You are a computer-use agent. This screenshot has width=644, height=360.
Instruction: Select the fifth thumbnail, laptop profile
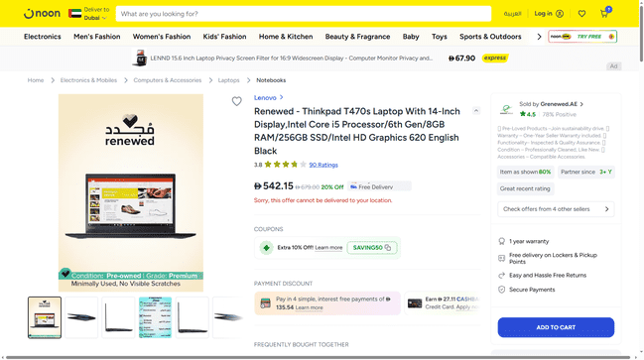[193, 317]
